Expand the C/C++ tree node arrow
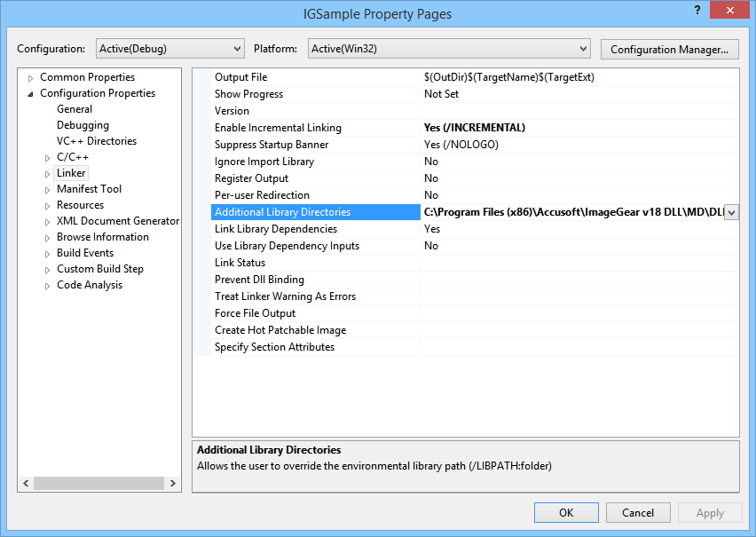 click(x=48, y=158)
